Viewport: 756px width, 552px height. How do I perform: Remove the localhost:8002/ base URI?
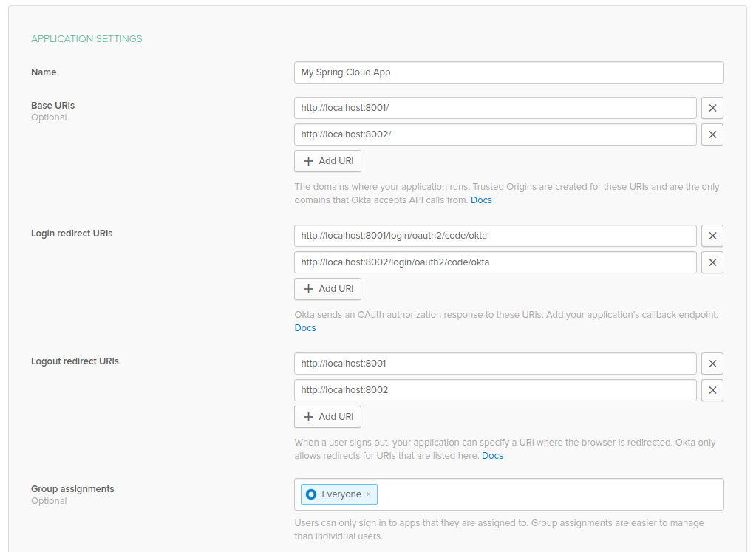[x=712, y=134]
